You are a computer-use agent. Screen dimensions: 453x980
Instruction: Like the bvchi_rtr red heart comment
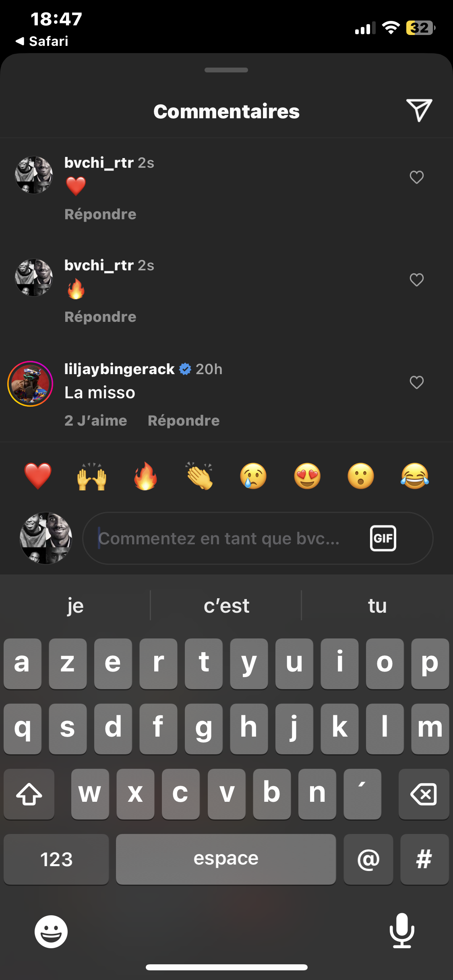[x=416, y=177]
